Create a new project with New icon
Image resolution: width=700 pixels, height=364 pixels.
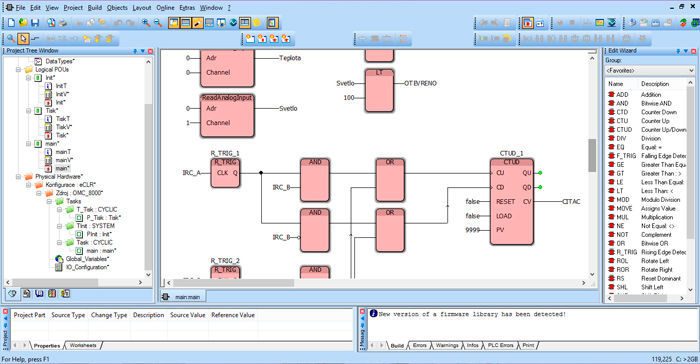click(x=11, y=23)
